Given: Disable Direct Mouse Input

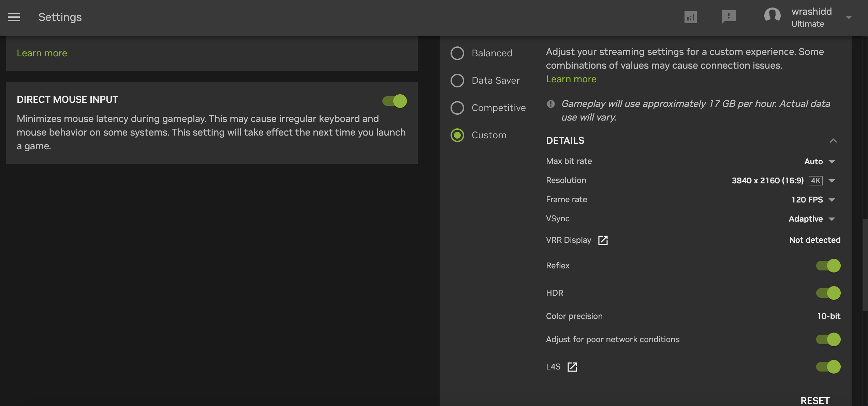Looking at the screenshot, I should 394,101.
